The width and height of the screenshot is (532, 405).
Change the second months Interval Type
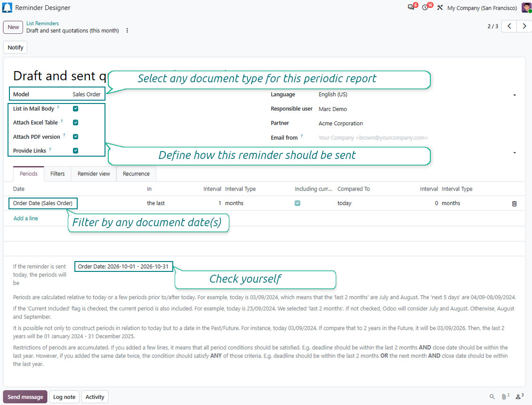pyautogui.click(x=451, y=203)
